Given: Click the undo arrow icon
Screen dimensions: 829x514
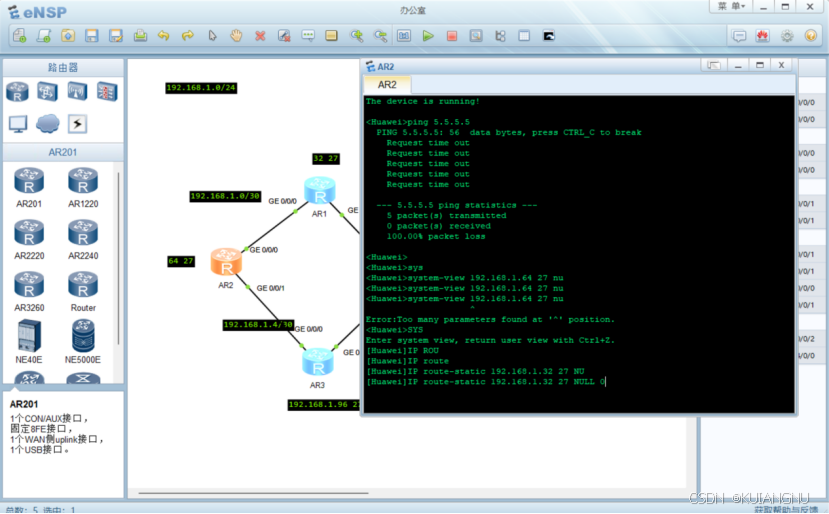Looking at the screenshot, I should click(164, 35).
